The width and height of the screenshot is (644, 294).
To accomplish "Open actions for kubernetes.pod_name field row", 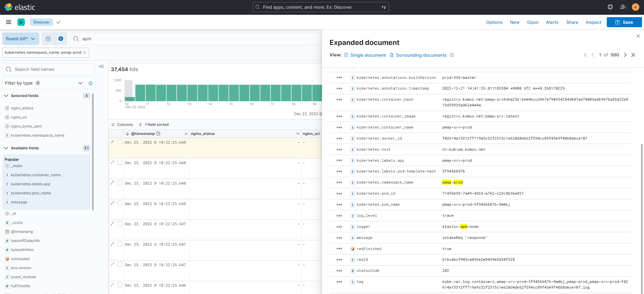I will click(x=339, y=204).
